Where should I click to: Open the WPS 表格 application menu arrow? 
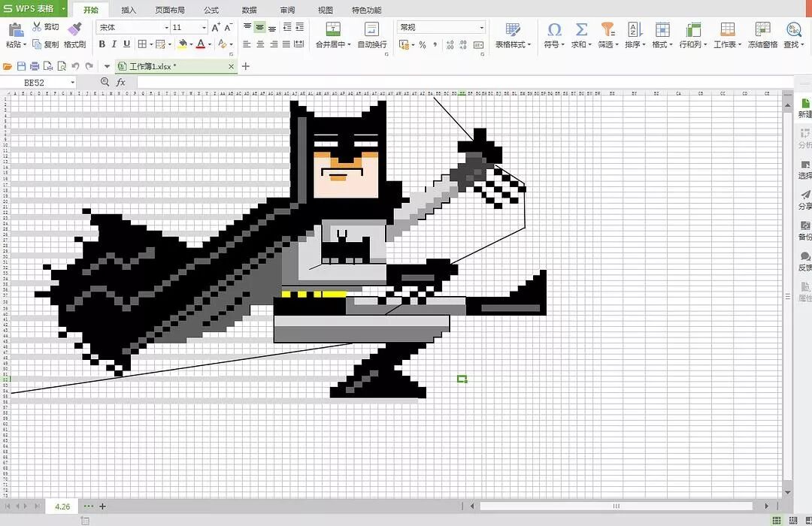click(x=63, y=9)
